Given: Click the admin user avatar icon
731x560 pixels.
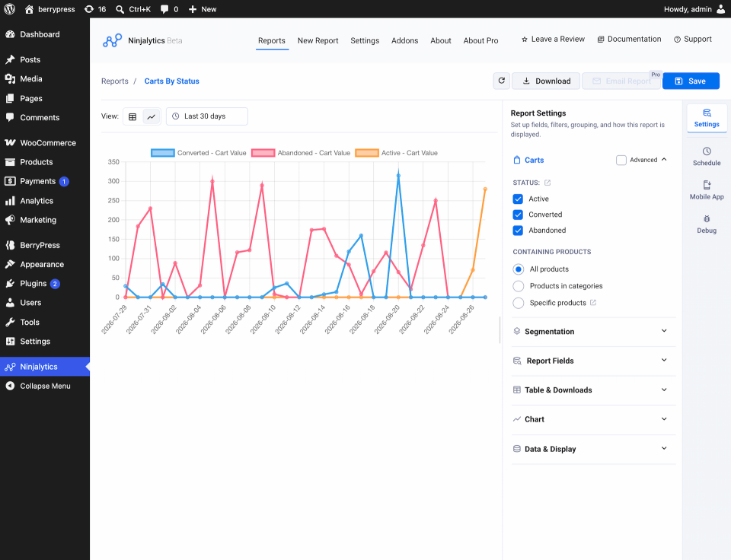Looking at the screenshot, I should (x=721, y=9).
